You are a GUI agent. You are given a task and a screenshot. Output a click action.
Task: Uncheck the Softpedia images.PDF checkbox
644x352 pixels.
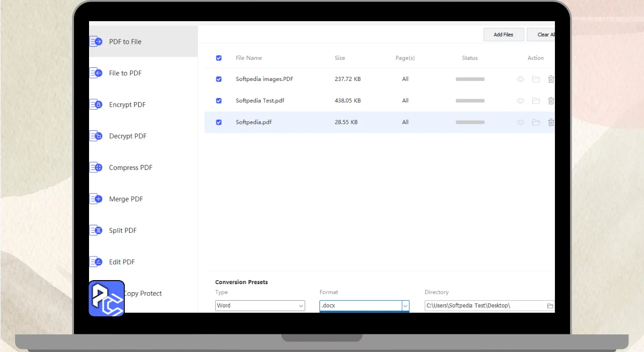pos(219,79)
